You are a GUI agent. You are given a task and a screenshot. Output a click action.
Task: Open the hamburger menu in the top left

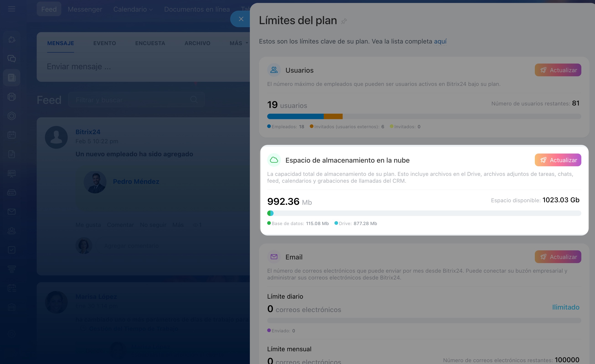[12, 9]
